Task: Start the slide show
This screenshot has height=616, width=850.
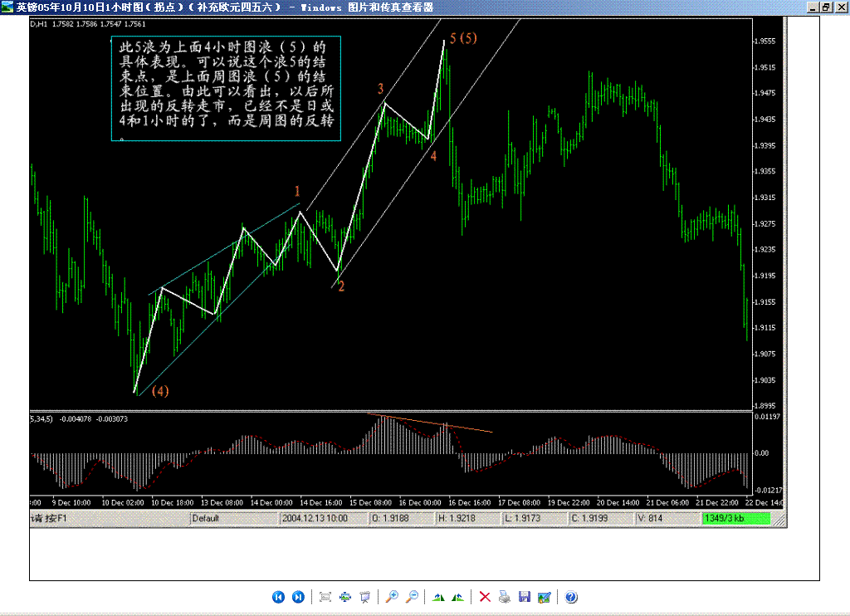Action: pyautogui.click(x=365, y=597)
